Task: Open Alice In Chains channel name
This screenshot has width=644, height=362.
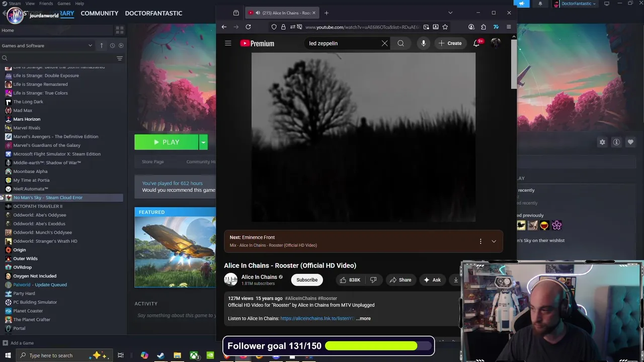Action: 259,277
